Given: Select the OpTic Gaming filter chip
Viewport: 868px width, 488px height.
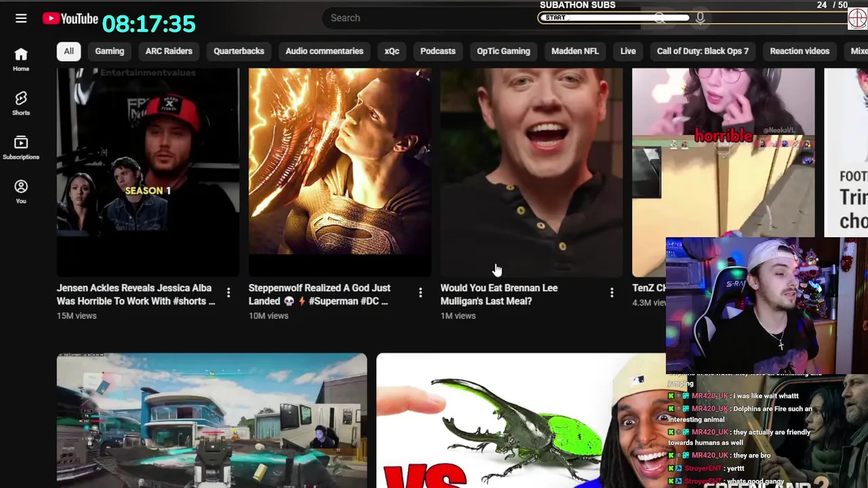Looking at the screenshot, I should pyautogui.click(x=503, y=51).
